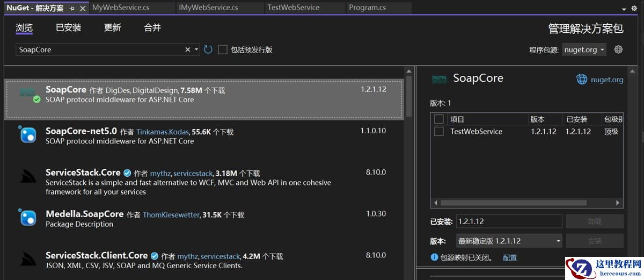Image resolution: width=644 pixels, height=280 pixels.
Task: Switch to the Browse (浏览) tab
Action: [x=24, y=28]
